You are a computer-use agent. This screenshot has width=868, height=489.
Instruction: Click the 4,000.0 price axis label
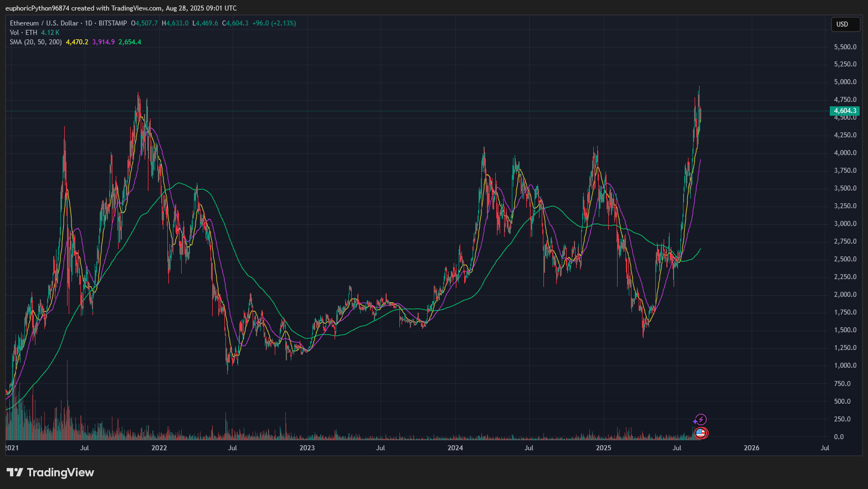tap(845, 153)
